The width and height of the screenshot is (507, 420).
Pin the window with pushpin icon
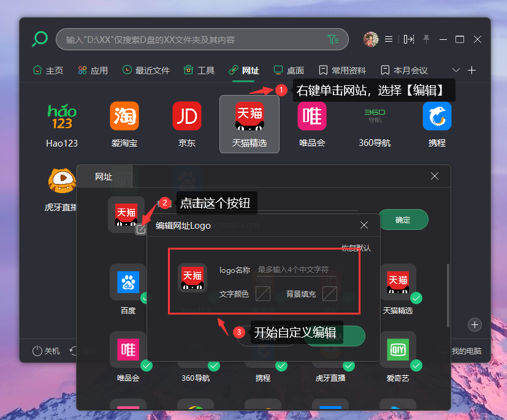click(426, 39)
